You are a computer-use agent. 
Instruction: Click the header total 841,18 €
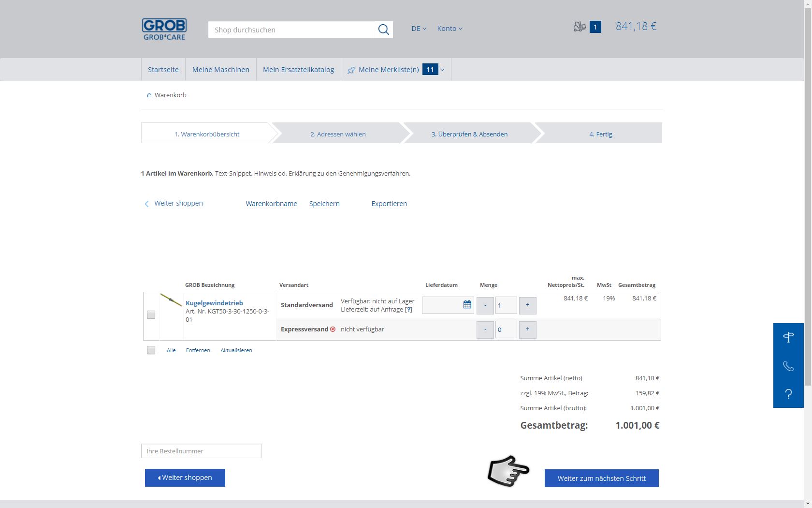pyautogui.click(x=636, y=27)
